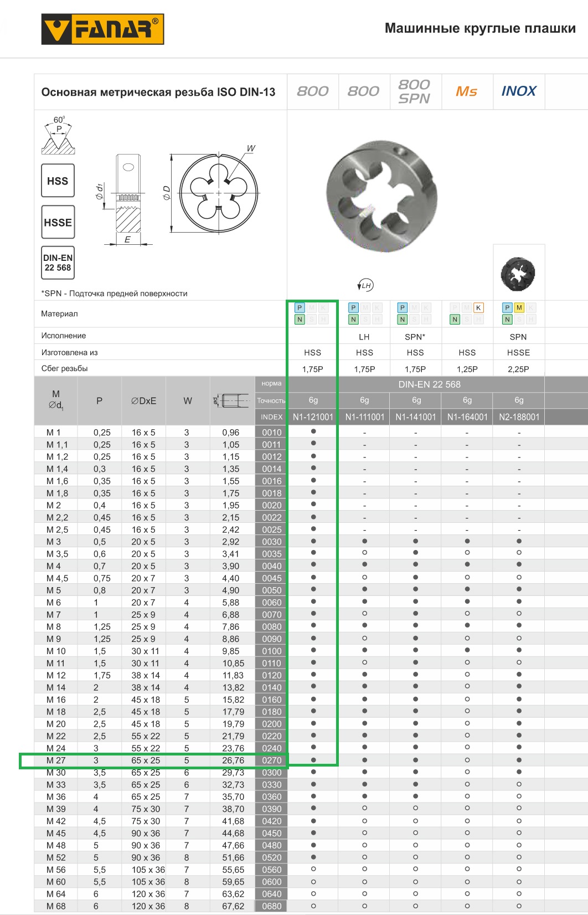The height and width of the screenshot is (915, 588).
Task: Click the Сбег резьбы row label
Action: coord(64,368)
